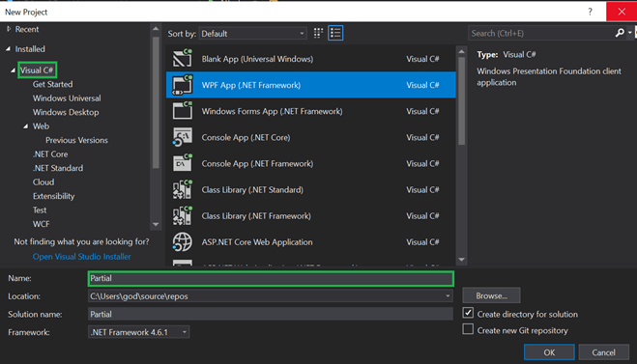The image size is (637, 364).
Task: Select Previous Versions under Web
Action: tap(76, 140)
